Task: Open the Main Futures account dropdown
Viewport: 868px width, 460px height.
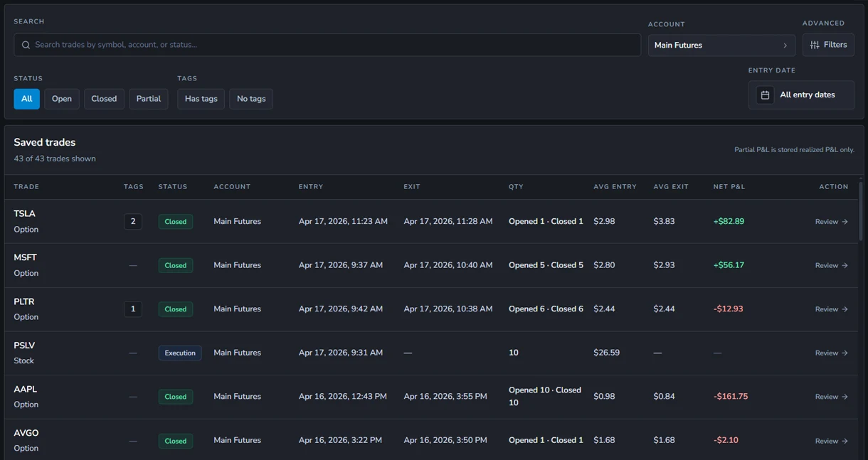Action: click(x=721, y=45)
